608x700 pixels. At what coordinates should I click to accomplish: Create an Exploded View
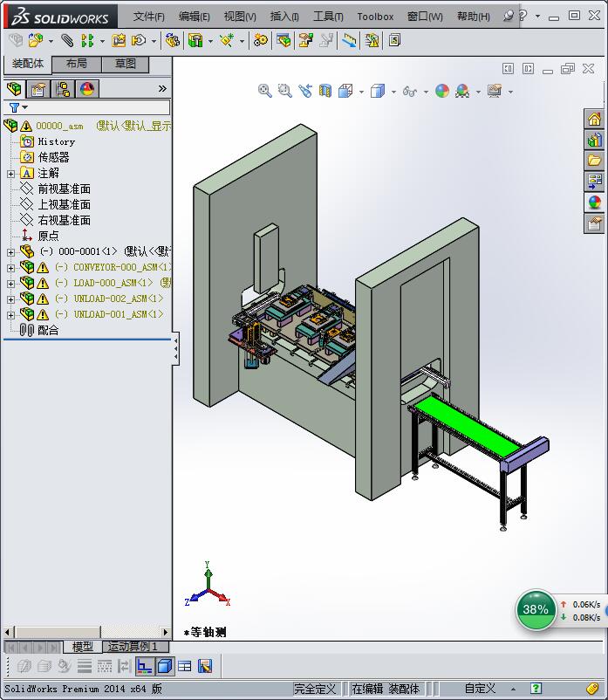point(305,41)
